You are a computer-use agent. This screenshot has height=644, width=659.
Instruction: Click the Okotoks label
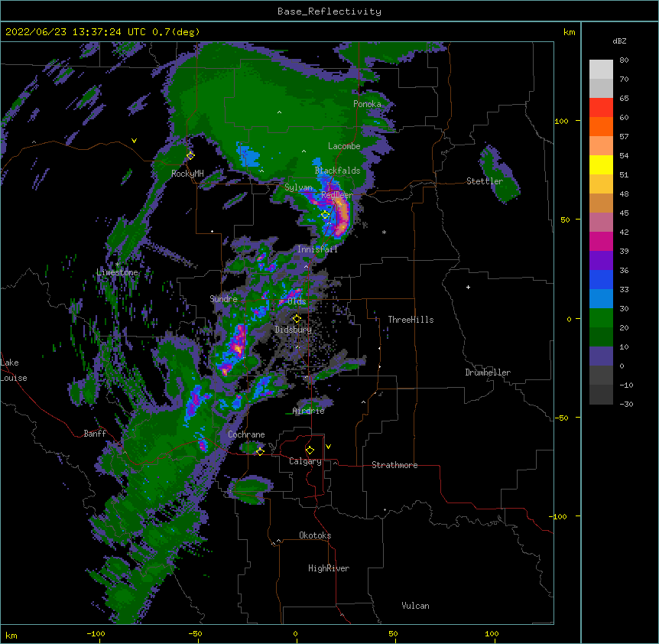click(315, 535)
